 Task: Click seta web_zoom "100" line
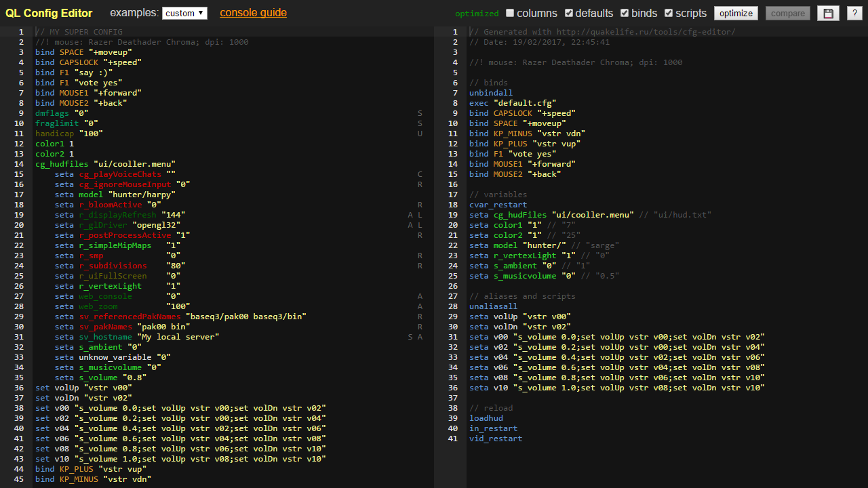click(123, 306)
